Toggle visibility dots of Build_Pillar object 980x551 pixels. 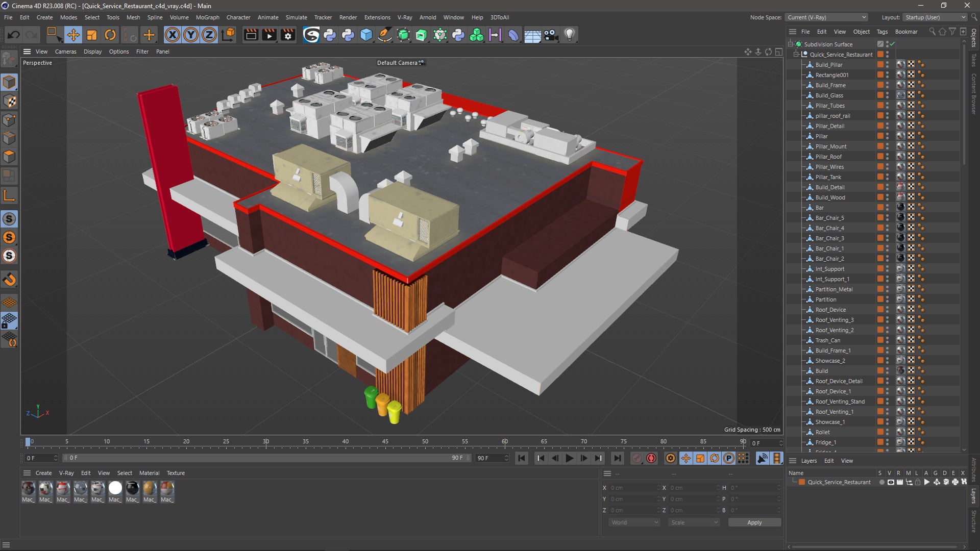[887, 65]
